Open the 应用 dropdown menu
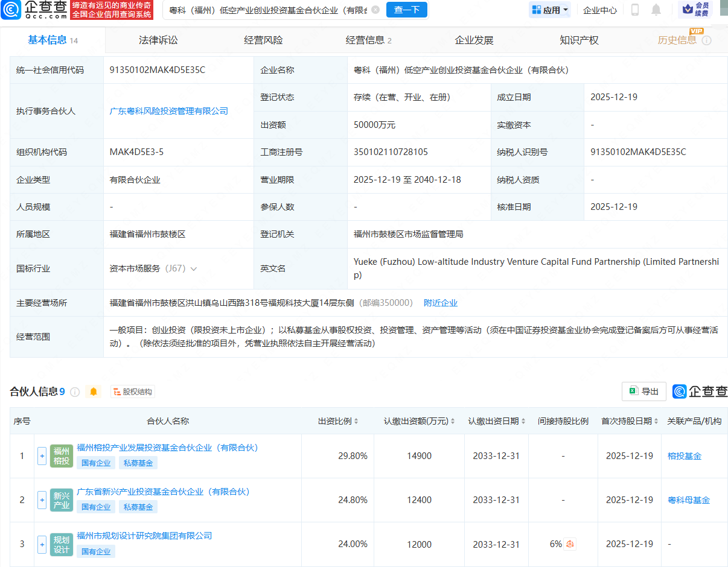 point(550,10)
